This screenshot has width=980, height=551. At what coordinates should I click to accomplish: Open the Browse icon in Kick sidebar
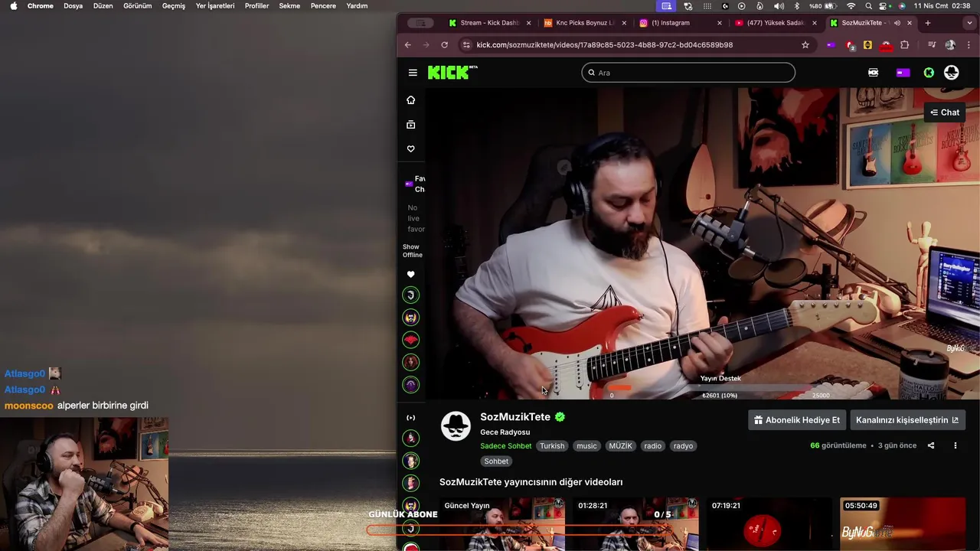[x=411, y=125]
